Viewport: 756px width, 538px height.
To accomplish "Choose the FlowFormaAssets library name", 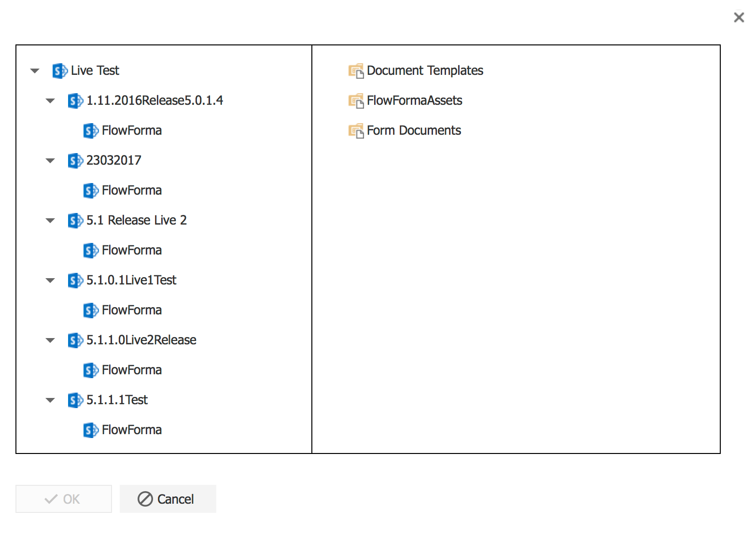I will [x=415, y=100].
